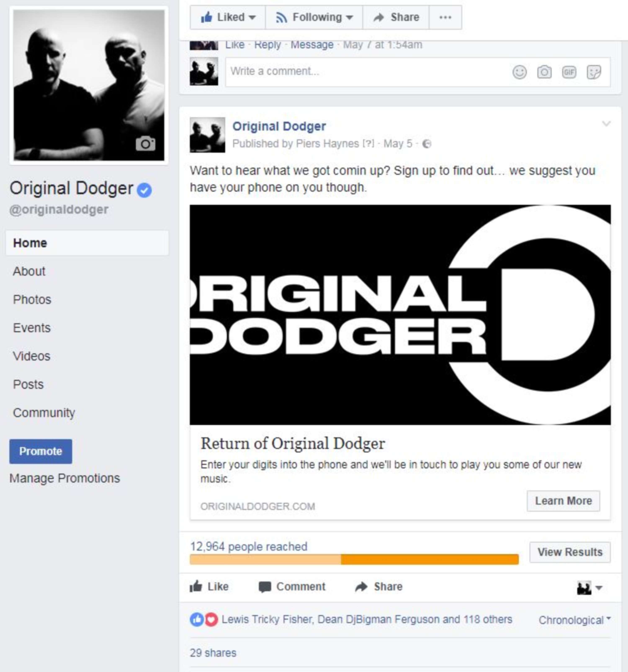
Task: Open the Community section
Action: (x=44, y=413)
